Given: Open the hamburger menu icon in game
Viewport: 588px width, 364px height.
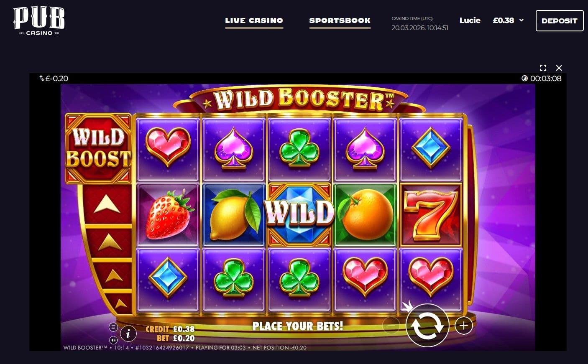Looking at the screenshot, I should (x=113, y=327).
